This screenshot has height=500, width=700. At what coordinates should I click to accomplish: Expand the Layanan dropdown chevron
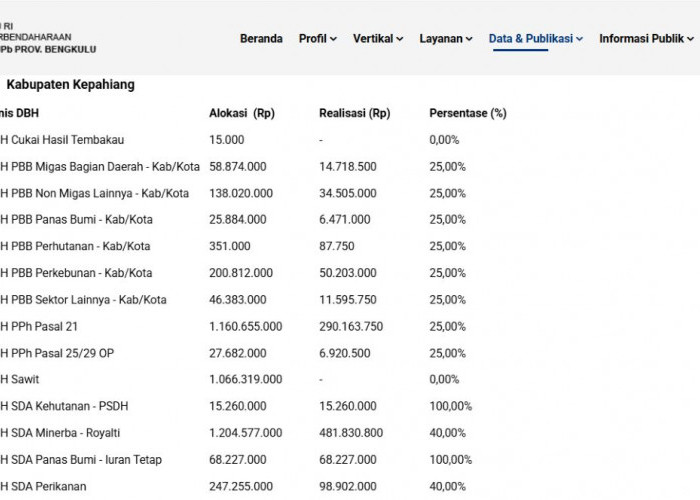469,39
